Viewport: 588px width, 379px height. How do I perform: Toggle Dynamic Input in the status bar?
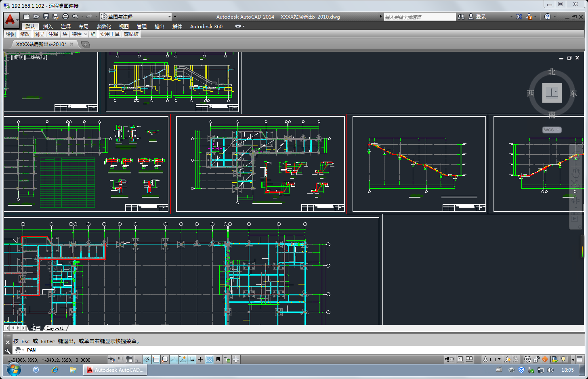[191, 359]
